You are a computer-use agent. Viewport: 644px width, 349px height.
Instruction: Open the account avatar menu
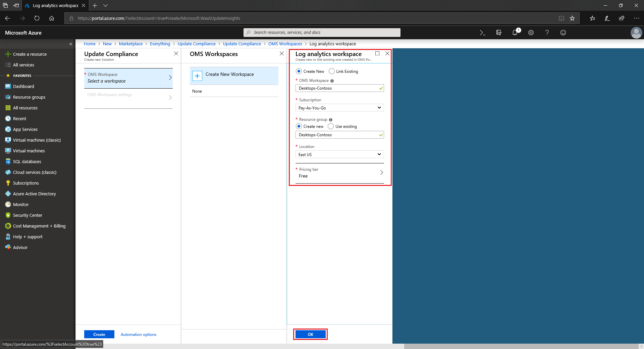click(636, 33)
